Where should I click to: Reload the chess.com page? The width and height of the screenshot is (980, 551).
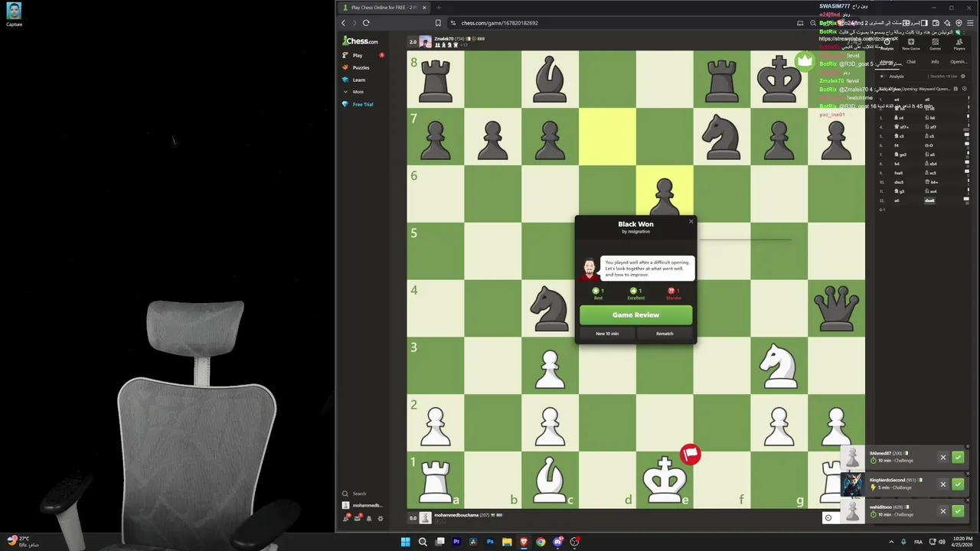366,23
